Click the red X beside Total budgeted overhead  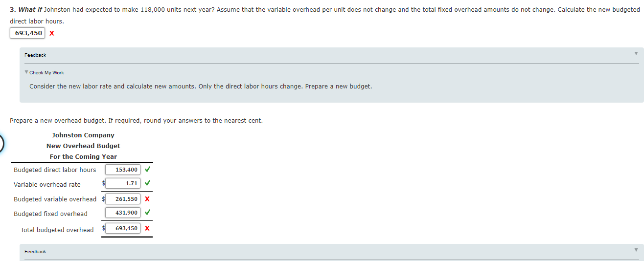[147, 228]
